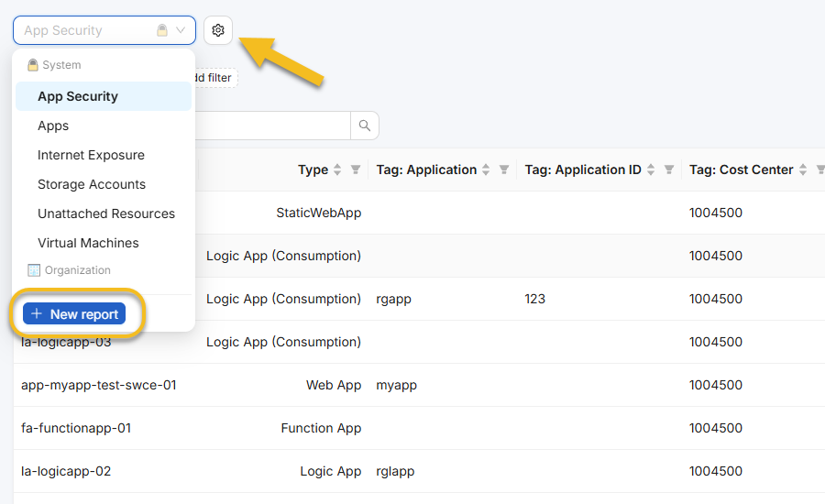The height and width of the screenshot is (504, 825).
Task: Sort the Tag: Application column
Action: pyautogui.click(x=486, y=170)
